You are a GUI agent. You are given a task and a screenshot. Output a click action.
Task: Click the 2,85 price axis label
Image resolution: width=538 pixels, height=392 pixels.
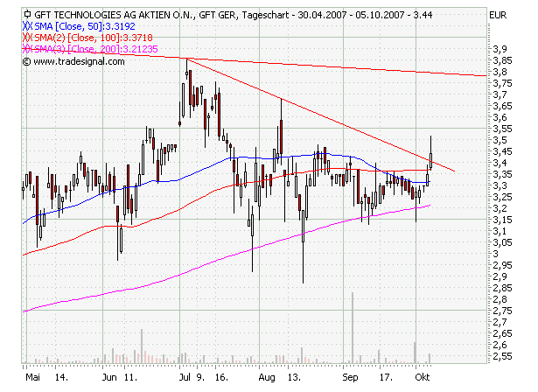point(502,288)
